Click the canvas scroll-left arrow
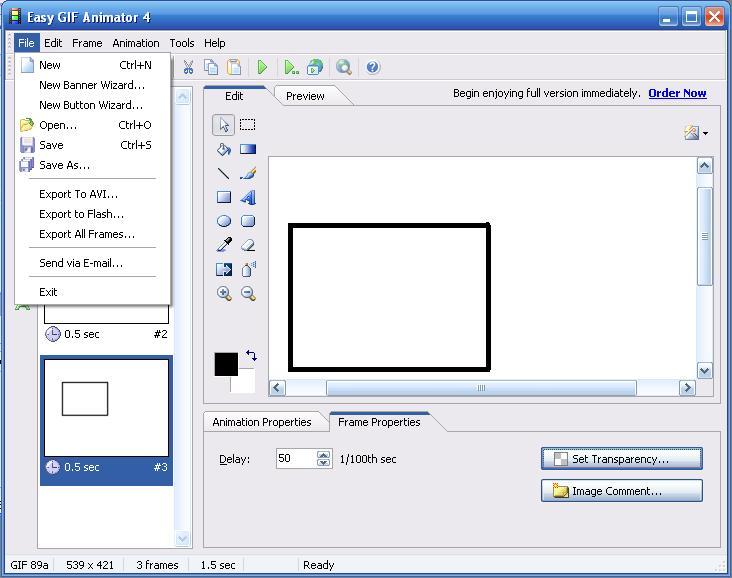 coord(277,388)
